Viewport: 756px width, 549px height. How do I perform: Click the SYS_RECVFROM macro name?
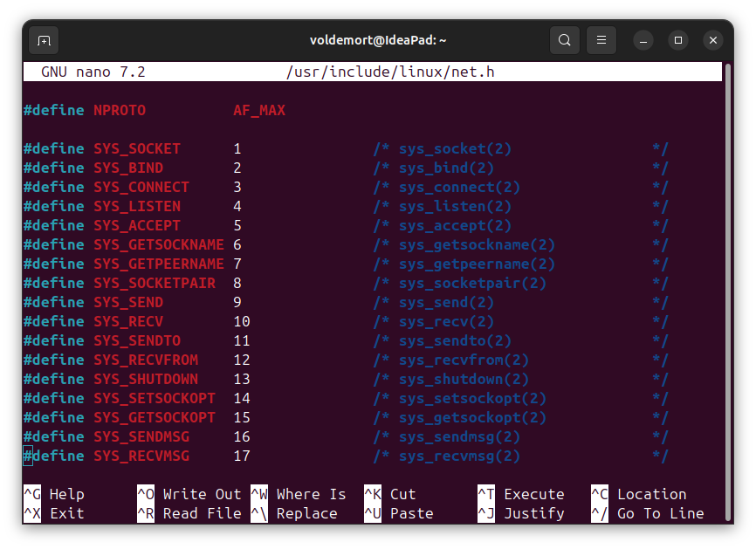pyautogui.click(x=146, y=360)
